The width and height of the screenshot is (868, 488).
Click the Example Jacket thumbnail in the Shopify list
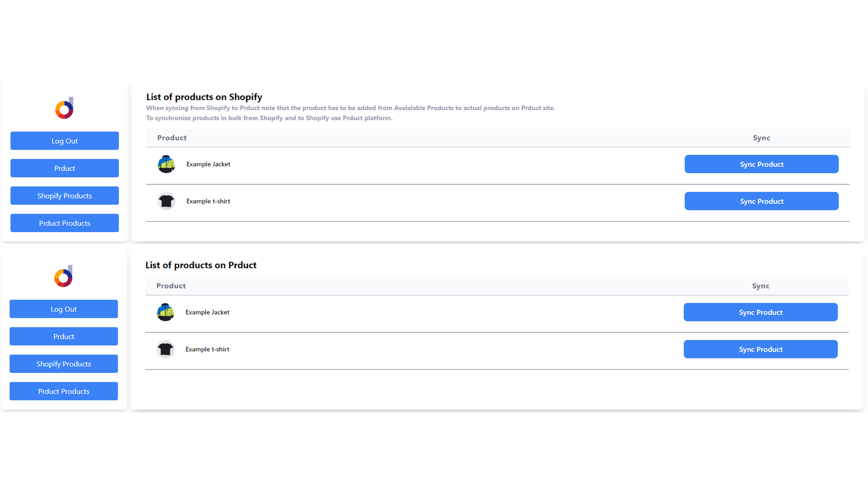(x=167, y=164)
